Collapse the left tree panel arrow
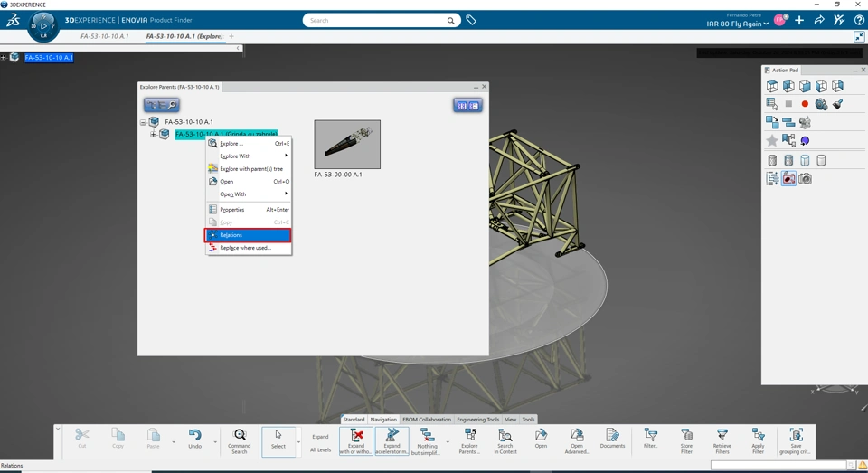Screen dimensions: 868x473 [x=238, y=48]
